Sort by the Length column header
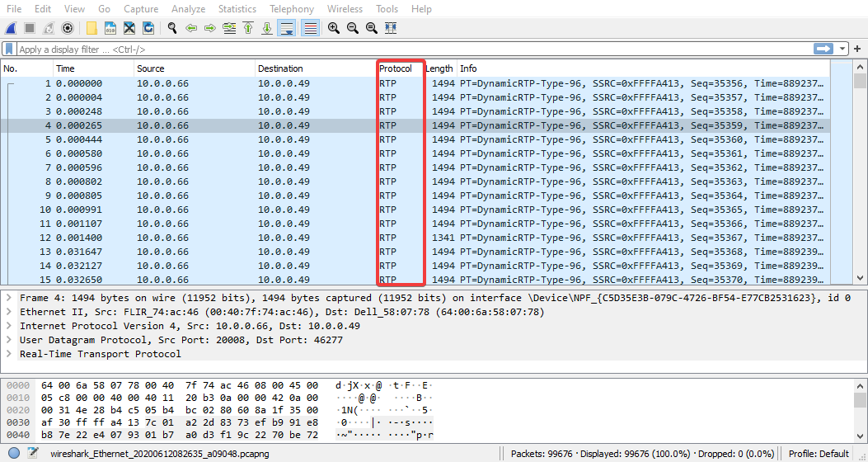Screen dimensions: 868x462 coord(439,68)
